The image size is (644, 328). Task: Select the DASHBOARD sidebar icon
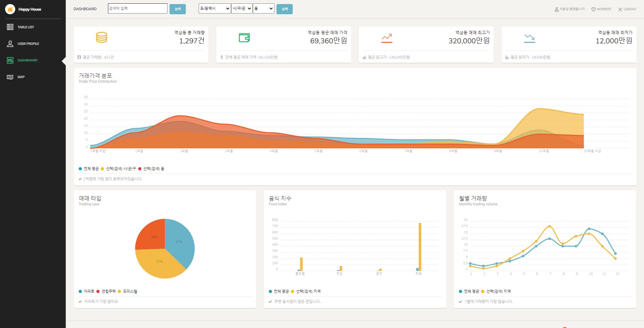(x=10, y=60)
